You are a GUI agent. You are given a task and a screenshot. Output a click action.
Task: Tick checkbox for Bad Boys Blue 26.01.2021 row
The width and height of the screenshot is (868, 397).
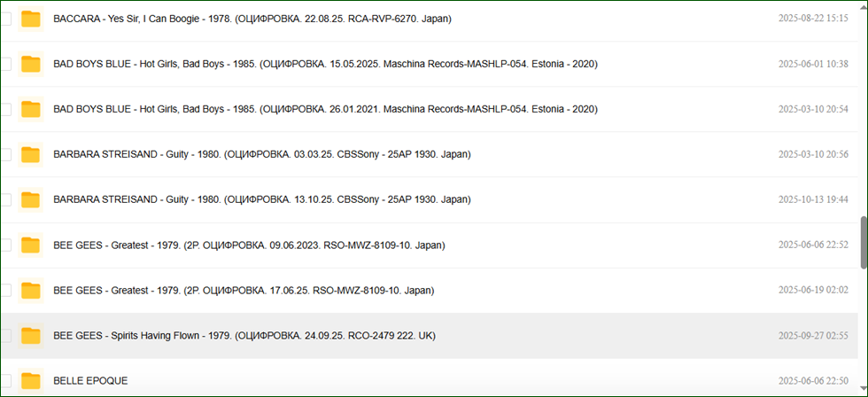(x=5, y=109)
